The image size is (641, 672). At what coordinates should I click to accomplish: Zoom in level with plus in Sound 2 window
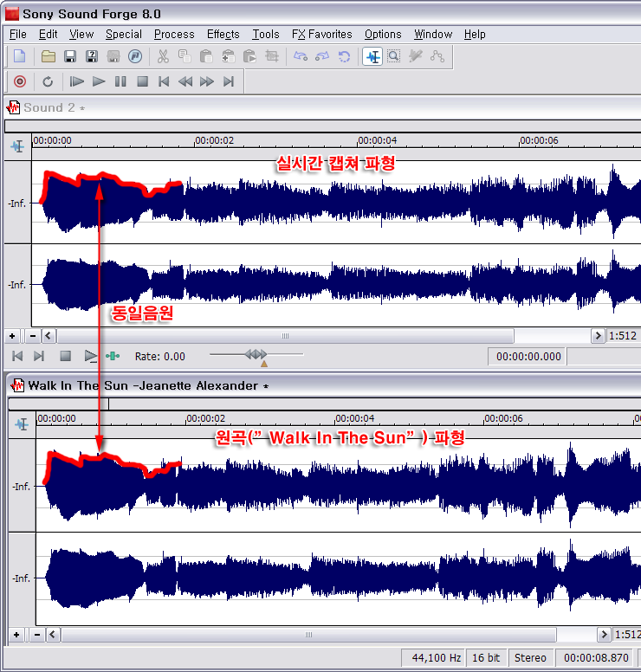tap(12, 336)
